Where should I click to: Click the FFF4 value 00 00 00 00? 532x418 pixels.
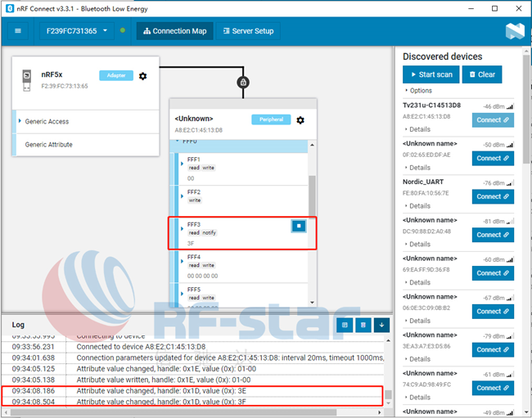pyautogui.click(x=202, y=276)
